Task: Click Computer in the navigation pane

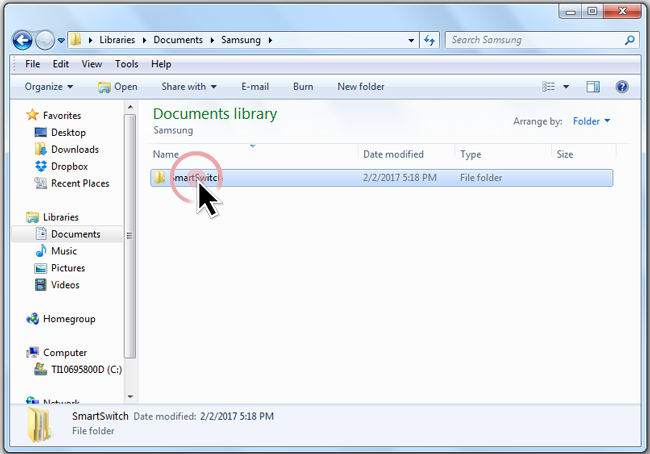Action: point(65,353)
